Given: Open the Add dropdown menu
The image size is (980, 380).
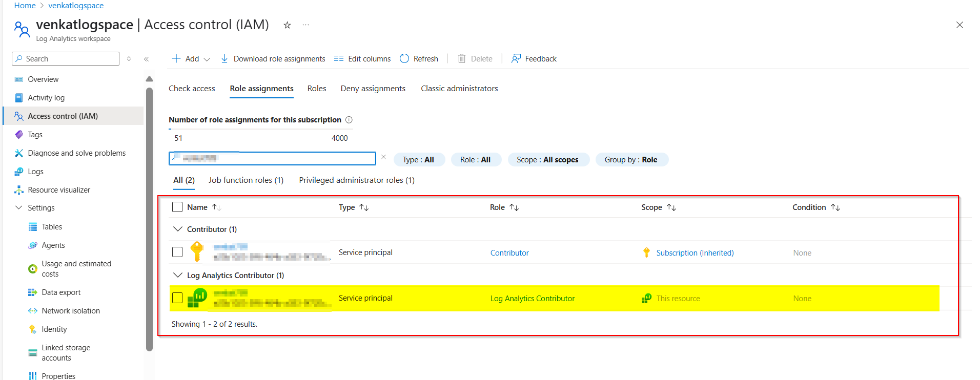Looking at the screenshot, I should 191,58.
